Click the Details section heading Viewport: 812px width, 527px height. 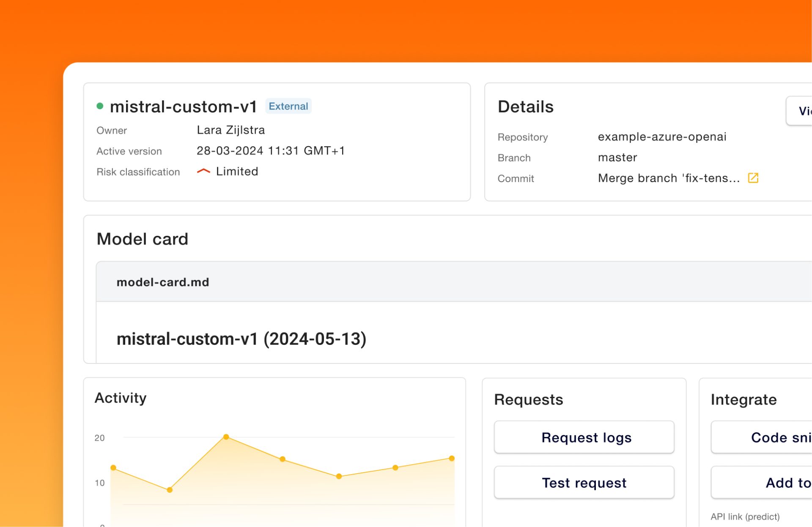pyautogui.click(x=526, y=106)
